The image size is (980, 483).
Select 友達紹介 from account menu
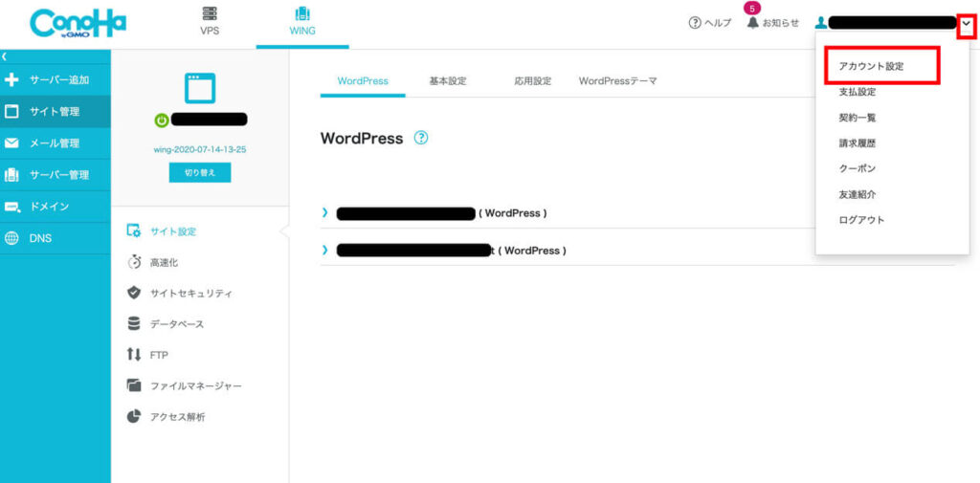tap(857, 194)
